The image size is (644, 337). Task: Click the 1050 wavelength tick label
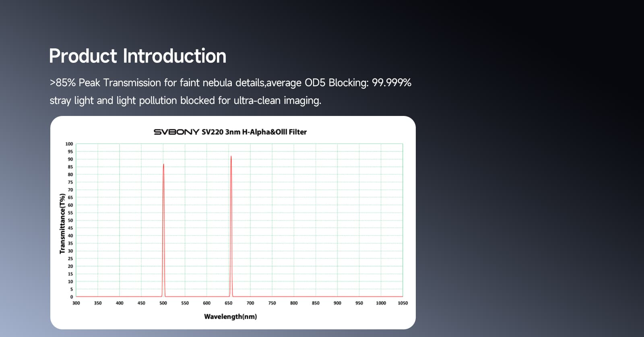(402, 303)
